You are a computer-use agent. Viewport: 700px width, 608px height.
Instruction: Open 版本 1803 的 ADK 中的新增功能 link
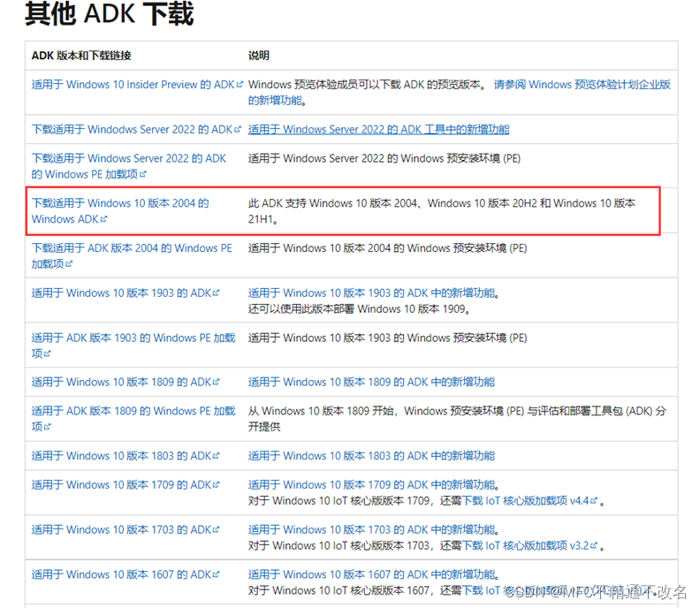pos(371,456)
